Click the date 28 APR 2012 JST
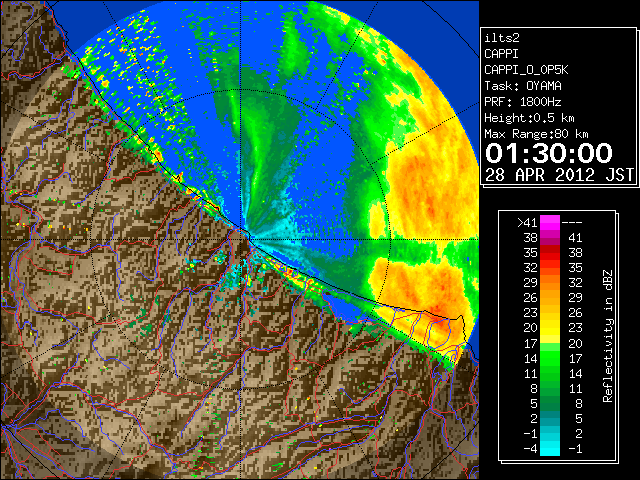 coord(559,175)
